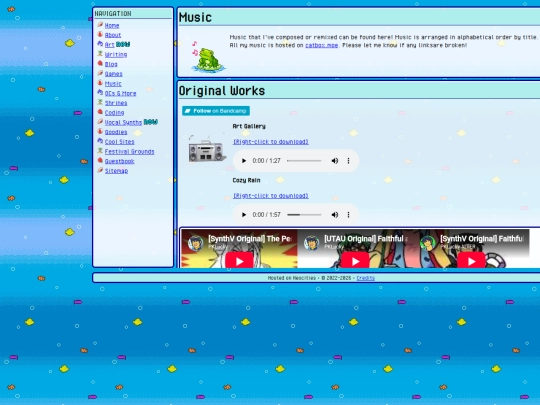Click the bullet icon beside Blog
Image resolution: width=540 pixels, height=405 pixels.
(x=100, y=63)
